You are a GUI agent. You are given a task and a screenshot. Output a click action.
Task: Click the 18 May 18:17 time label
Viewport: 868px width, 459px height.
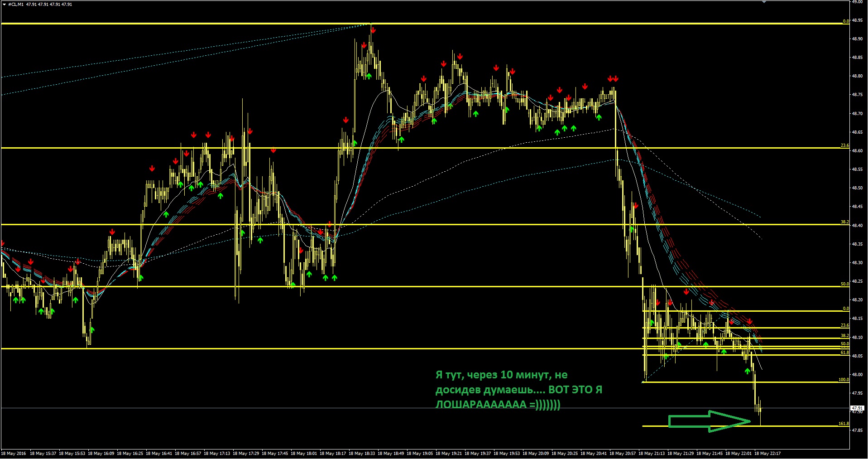click(x=333, y=454)
